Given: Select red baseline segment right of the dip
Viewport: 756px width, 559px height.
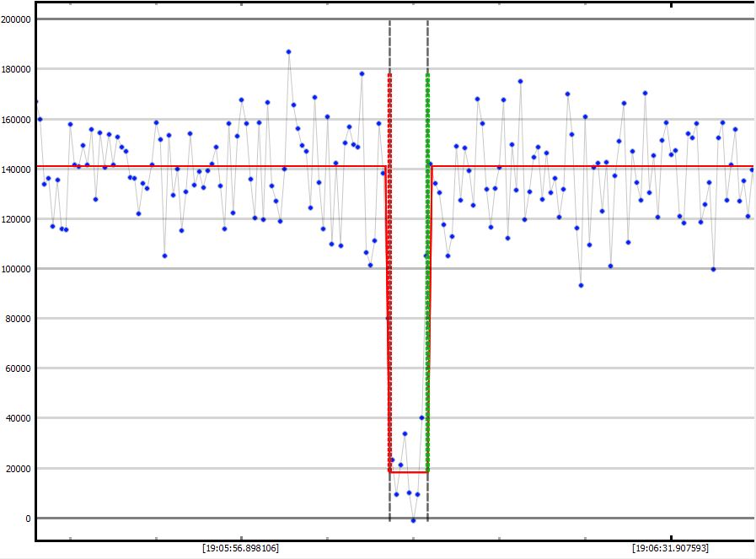Looking at the screenshot, I should click(x=590, y=166).
